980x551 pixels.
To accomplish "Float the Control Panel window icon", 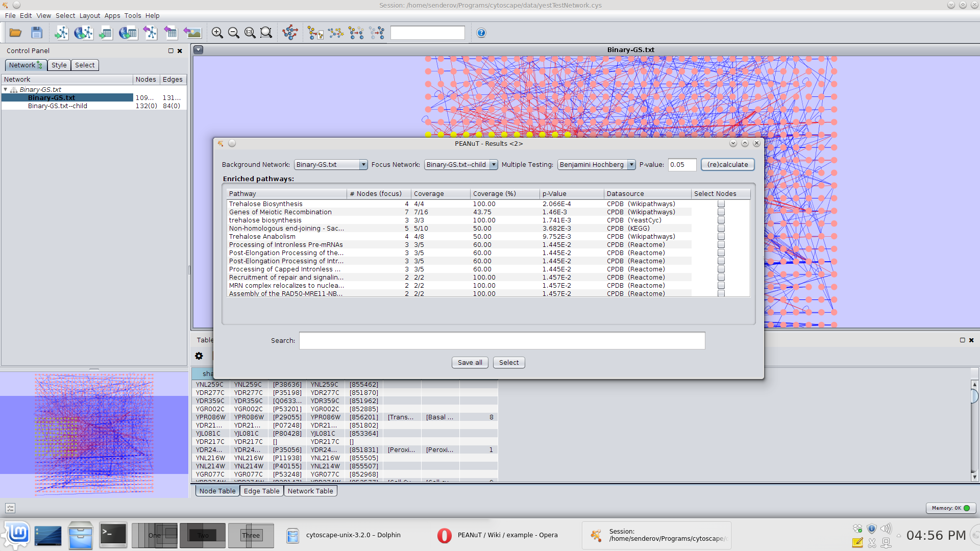I will click(171, 51).
